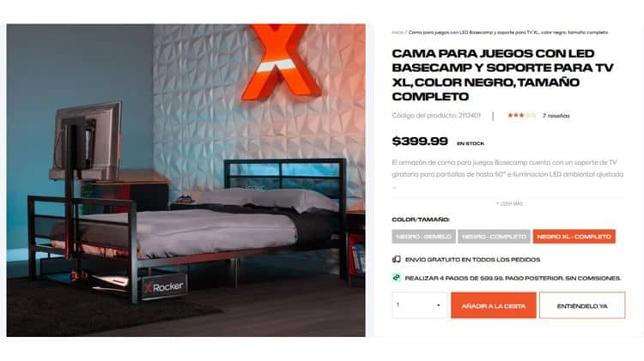Open the quantity dropdown
The image size is (644, 361).
[x=419, y=305]
